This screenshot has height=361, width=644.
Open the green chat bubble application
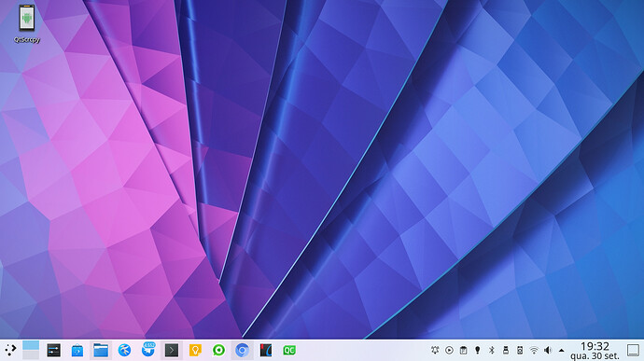[218, 351]
